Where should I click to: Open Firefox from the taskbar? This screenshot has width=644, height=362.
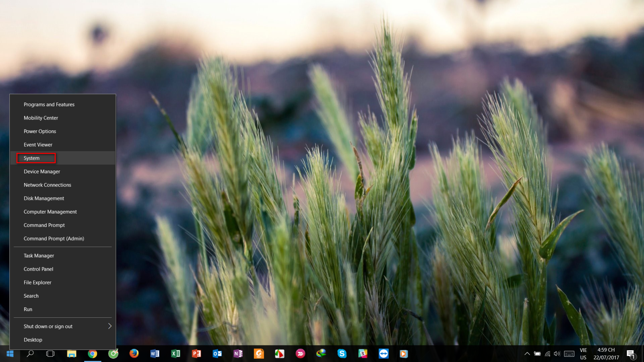pos(134,354)
